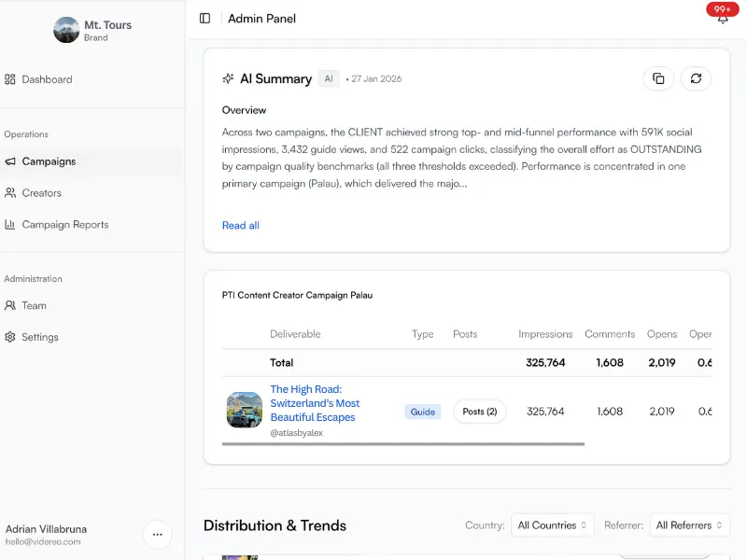The width and height of the screenshot is (747, 560).
Task: Copy the AI Summary using the copy icon
Action: click(x=658, y=78)
